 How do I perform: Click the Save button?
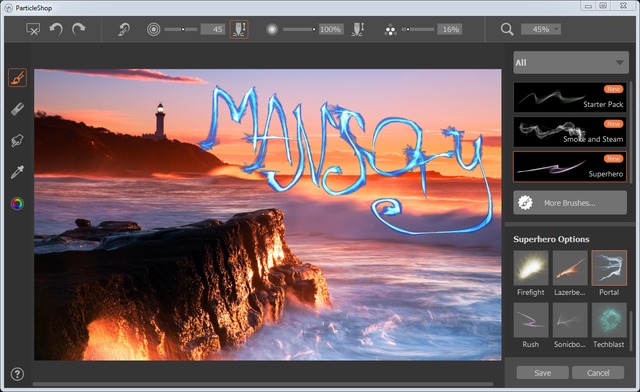point(542,373)
